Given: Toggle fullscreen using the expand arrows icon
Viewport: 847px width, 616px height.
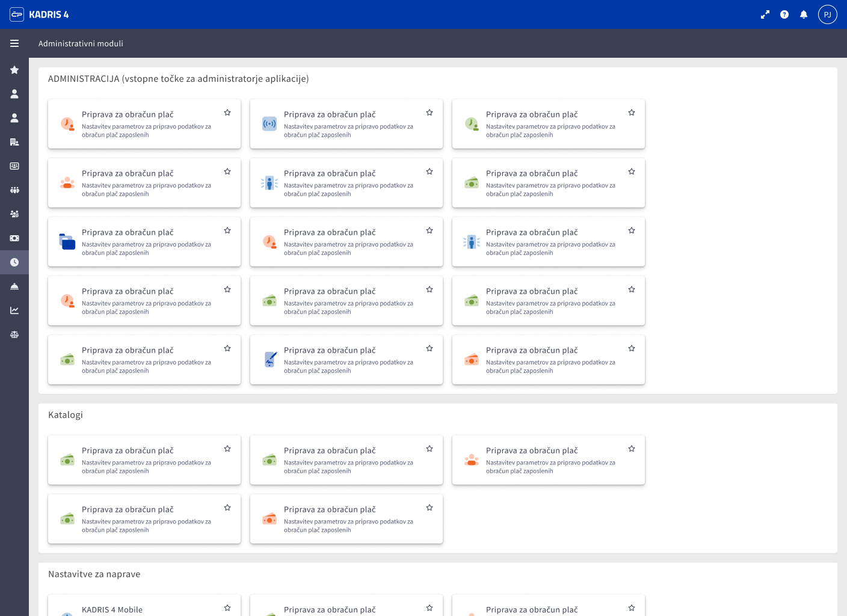Looking at the screenshot, I should [x=765, y=14].
